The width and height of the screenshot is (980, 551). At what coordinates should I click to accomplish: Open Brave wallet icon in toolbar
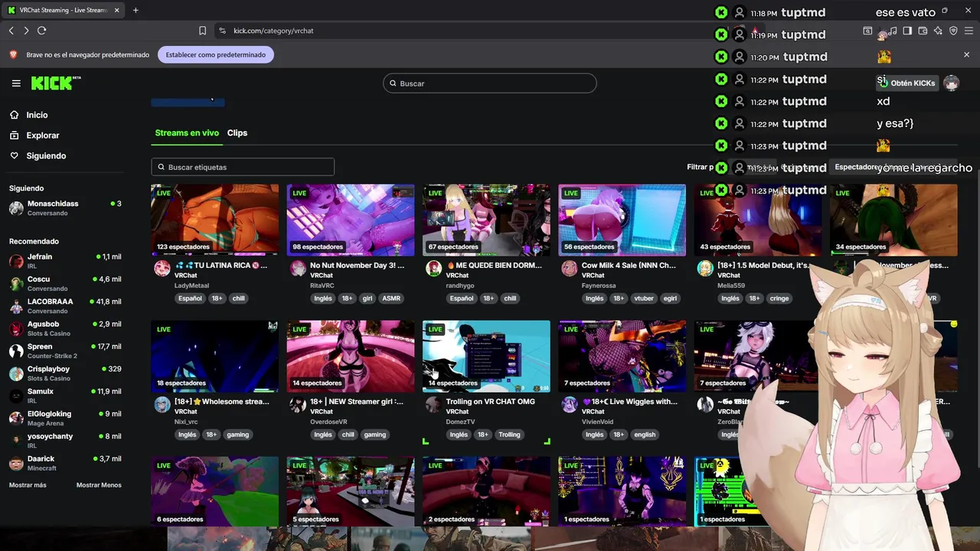coord(923,31)
